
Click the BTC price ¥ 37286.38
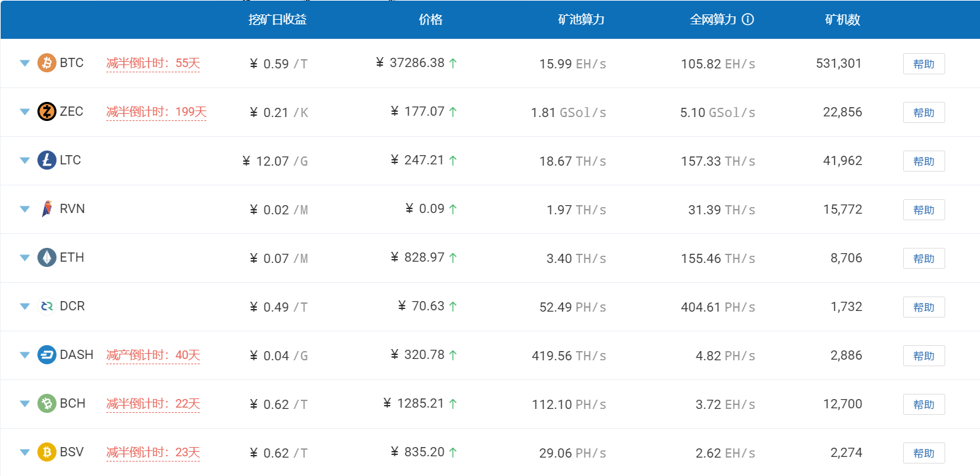410,63
